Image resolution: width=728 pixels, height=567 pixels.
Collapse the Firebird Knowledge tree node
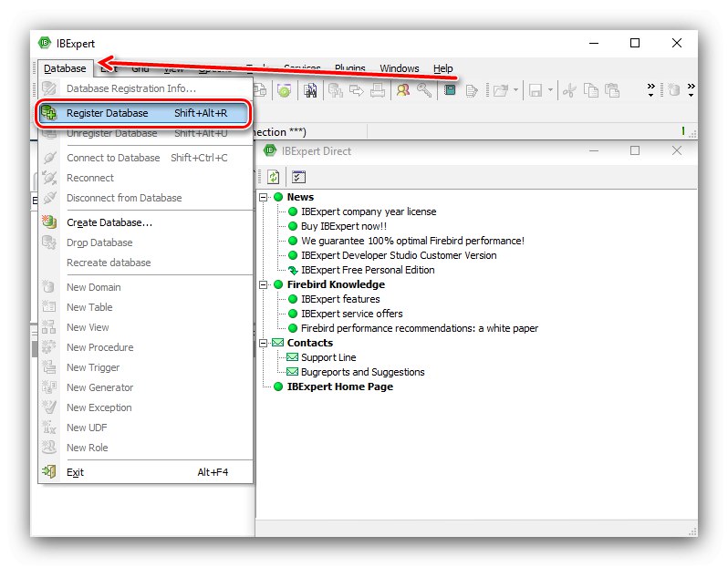264,284
